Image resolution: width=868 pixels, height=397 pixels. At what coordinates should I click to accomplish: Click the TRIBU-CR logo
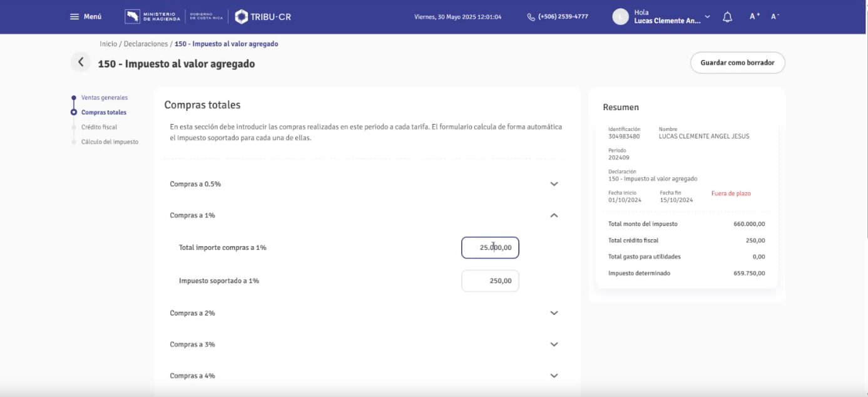pyautogui.click(x=262, y=16)
